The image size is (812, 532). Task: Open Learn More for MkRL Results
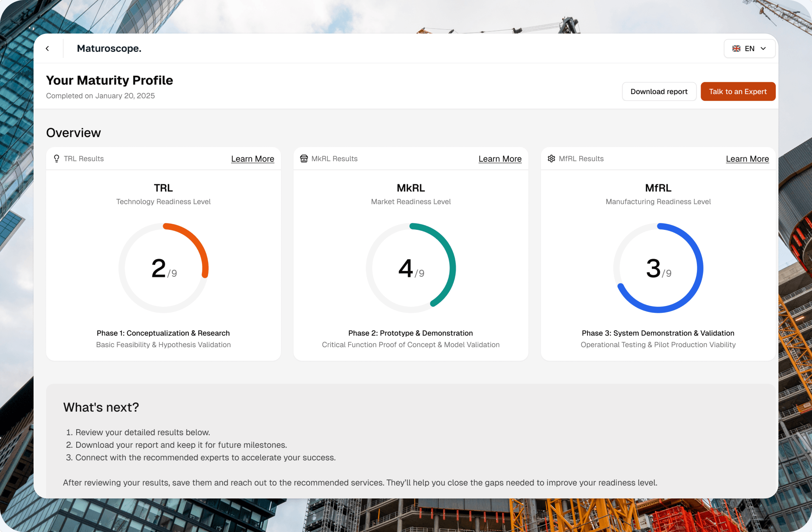click(x=500, y=159)
